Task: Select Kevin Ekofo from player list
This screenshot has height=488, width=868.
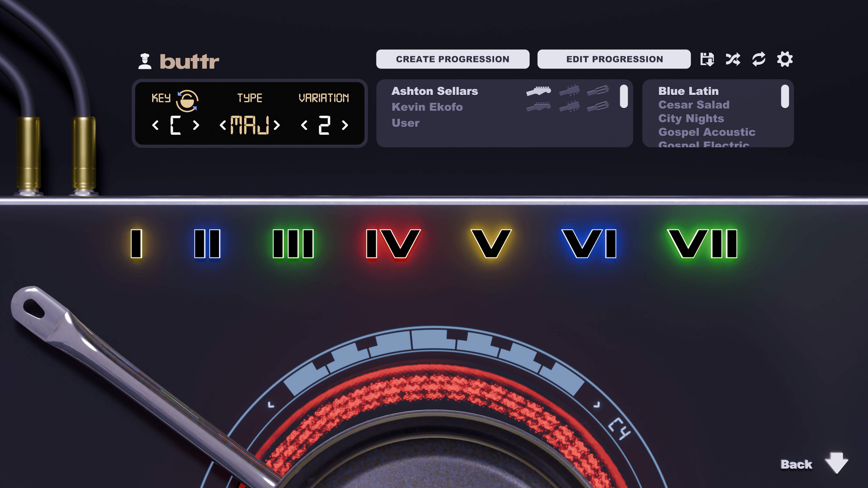Action: coord(427,107)
